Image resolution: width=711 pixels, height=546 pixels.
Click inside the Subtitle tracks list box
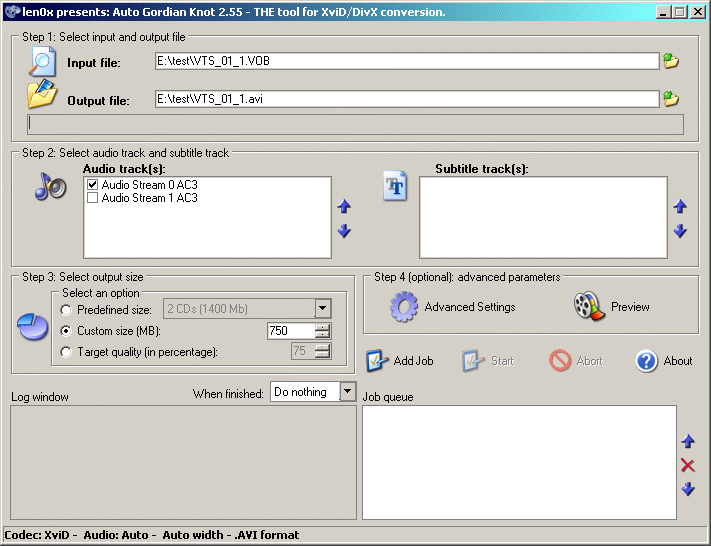[x=543, y=217]
